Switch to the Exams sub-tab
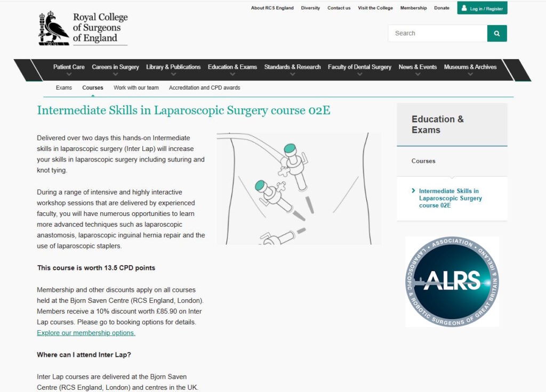The height and width of the screenshot is (392, 546). point(64,87)
